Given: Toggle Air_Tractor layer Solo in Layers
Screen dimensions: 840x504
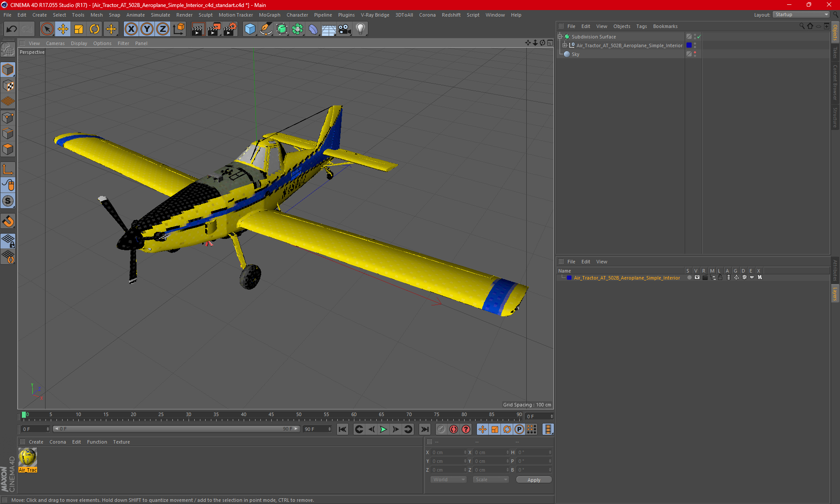Looking at the screenshot, I should click(x=689, y=277).
